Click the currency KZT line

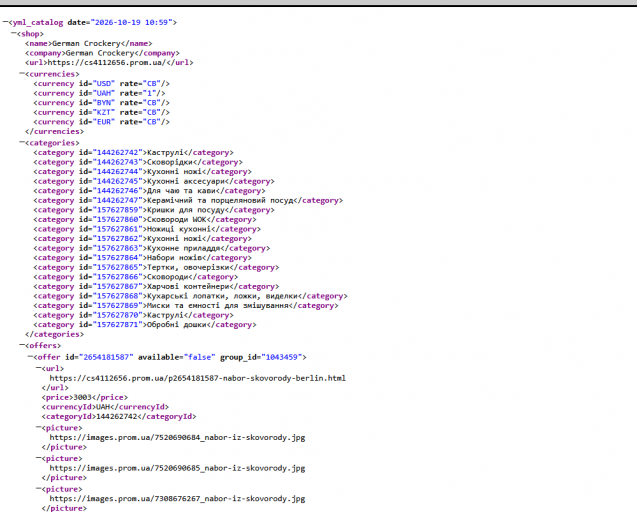(x=102, y=112)
